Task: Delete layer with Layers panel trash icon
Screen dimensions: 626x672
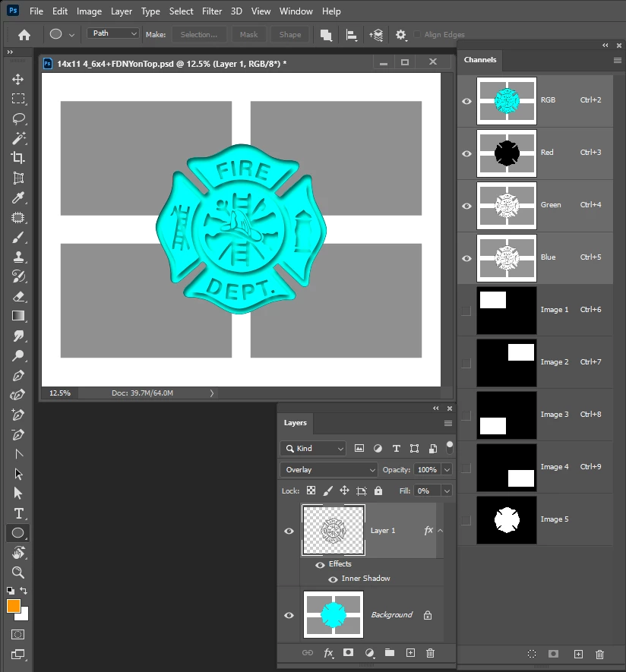Action: 430,653
